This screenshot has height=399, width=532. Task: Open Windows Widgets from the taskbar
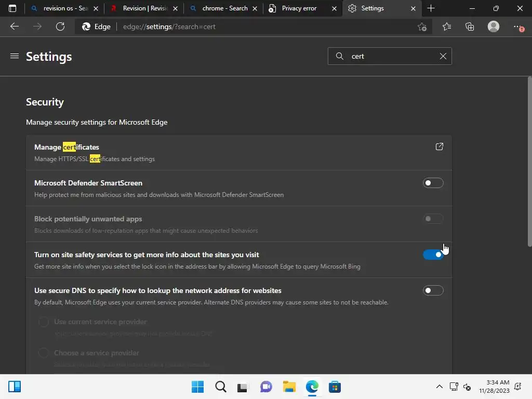(15, 387)
